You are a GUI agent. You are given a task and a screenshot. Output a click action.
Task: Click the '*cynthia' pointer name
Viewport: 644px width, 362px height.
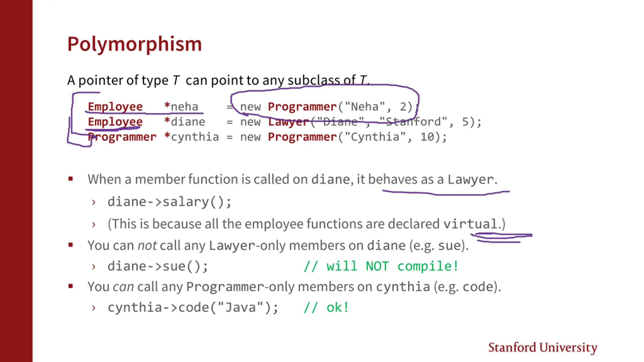191,137
